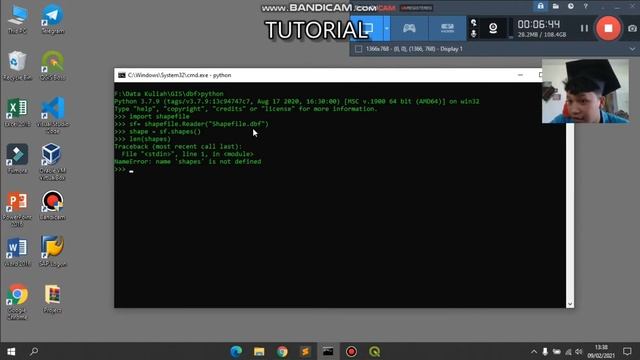Open the Bandicam output folder icon
Image resolution: width=640 pixels, height=360 pixels.
tap(556, 6)
